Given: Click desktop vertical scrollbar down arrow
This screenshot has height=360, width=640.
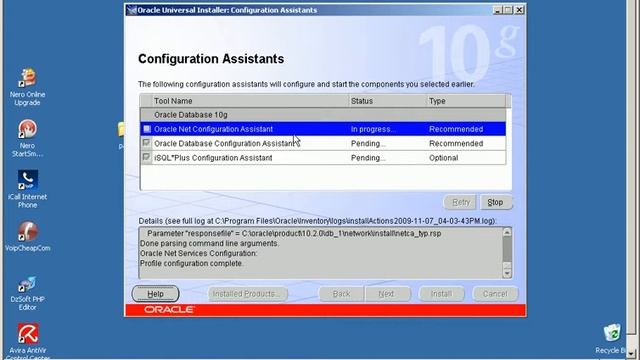Looking at the screenshot, I should (632, 353).
